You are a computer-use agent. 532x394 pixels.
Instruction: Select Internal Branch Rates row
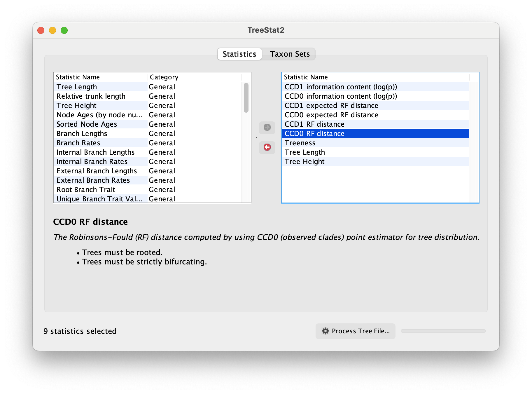(148, 162)
